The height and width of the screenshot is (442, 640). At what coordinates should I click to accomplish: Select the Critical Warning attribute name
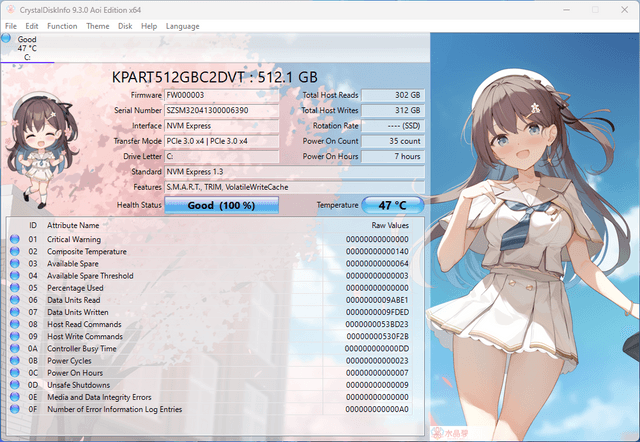(74, 239)
